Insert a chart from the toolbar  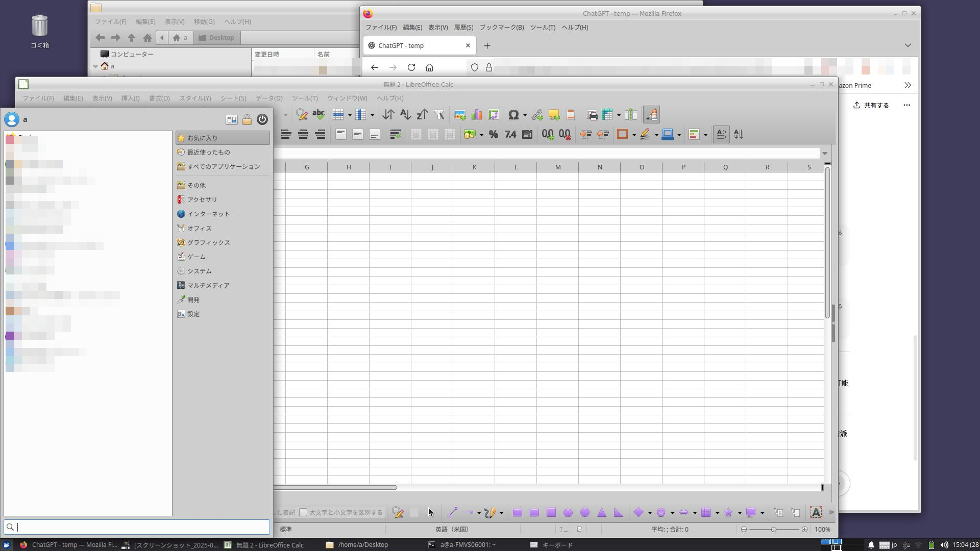coord(476,114)
